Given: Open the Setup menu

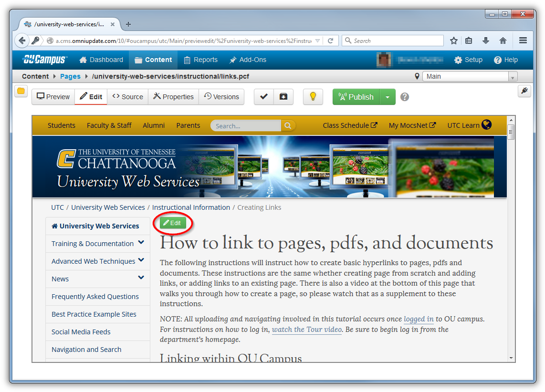Looking at the screenshot, I should (x=469, y=60).
